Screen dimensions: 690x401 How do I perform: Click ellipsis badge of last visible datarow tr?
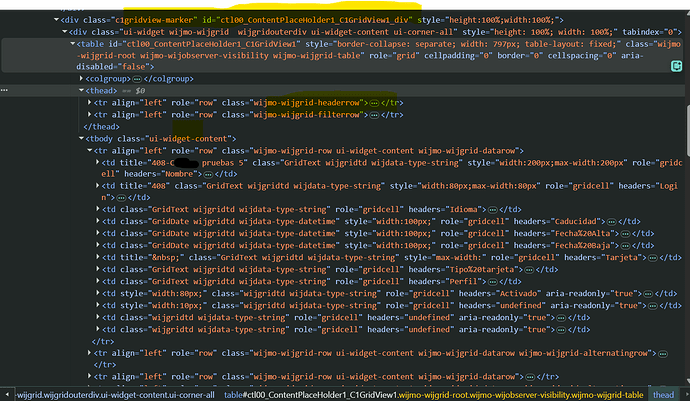coord(530,377)
